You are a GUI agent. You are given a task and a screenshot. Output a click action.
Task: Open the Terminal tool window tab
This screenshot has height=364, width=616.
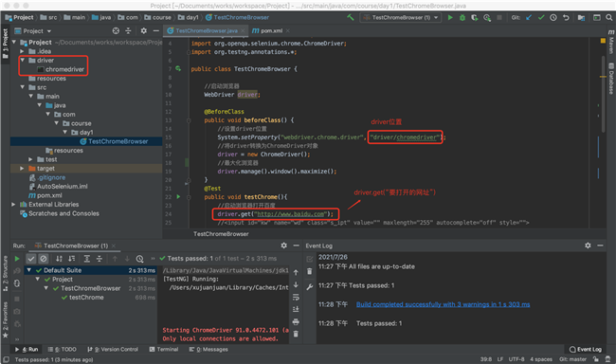164,349
